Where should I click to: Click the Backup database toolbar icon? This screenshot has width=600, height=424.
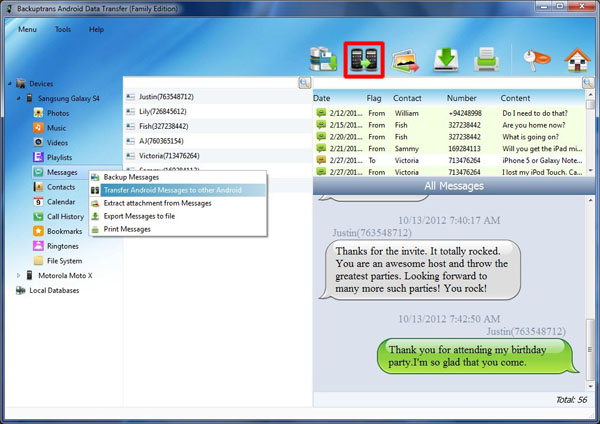click(323, 59)
